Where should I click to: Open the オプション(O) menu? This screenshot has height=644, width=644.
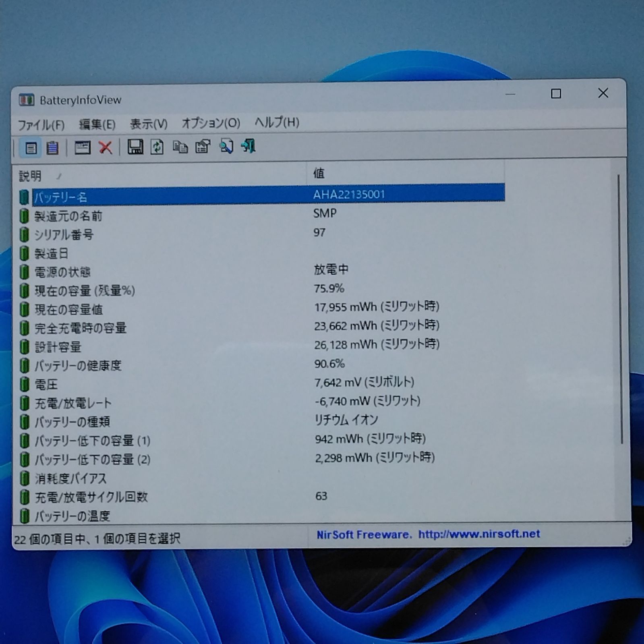[211, 123]
